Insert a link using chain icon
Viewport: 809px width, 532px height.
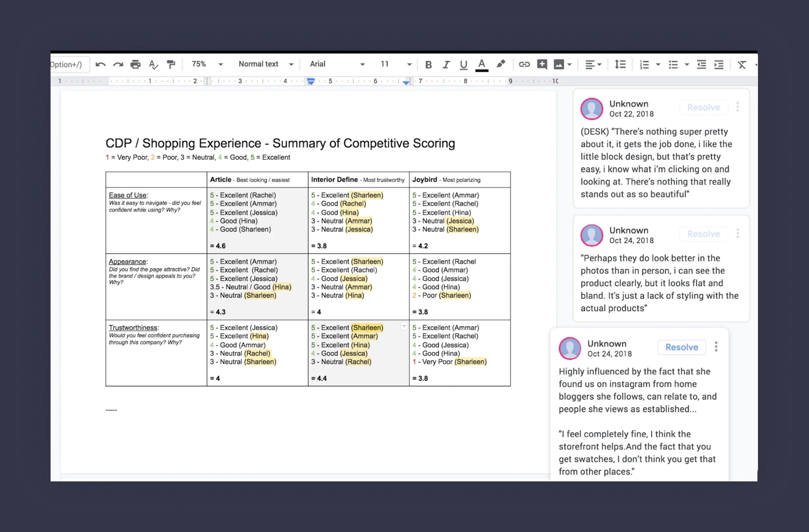pyautogui.click(x=524, y=65)
